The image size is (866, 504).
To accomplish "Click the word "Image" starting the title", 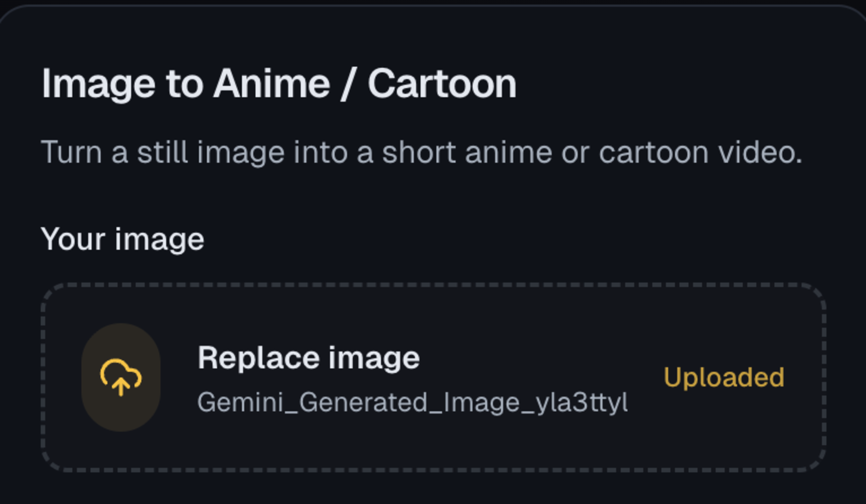I will point(99,84).
